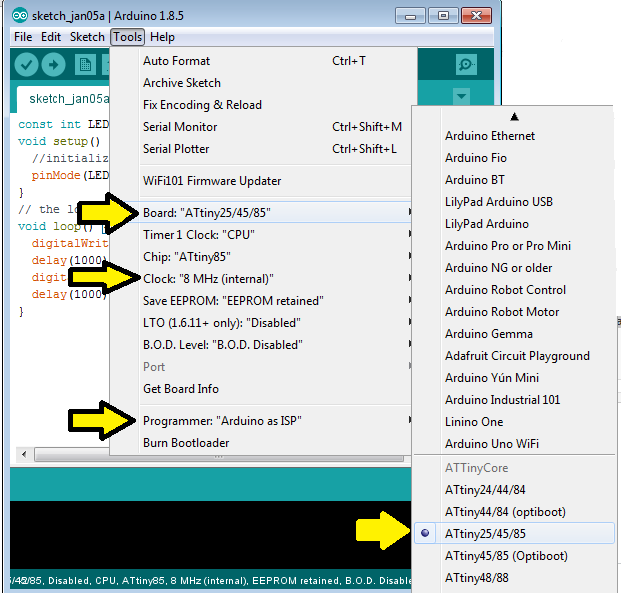This screenshot has width=621, height=593.
Task: Open Serial Monitor magnifier icon
Action: coord(466,64)
